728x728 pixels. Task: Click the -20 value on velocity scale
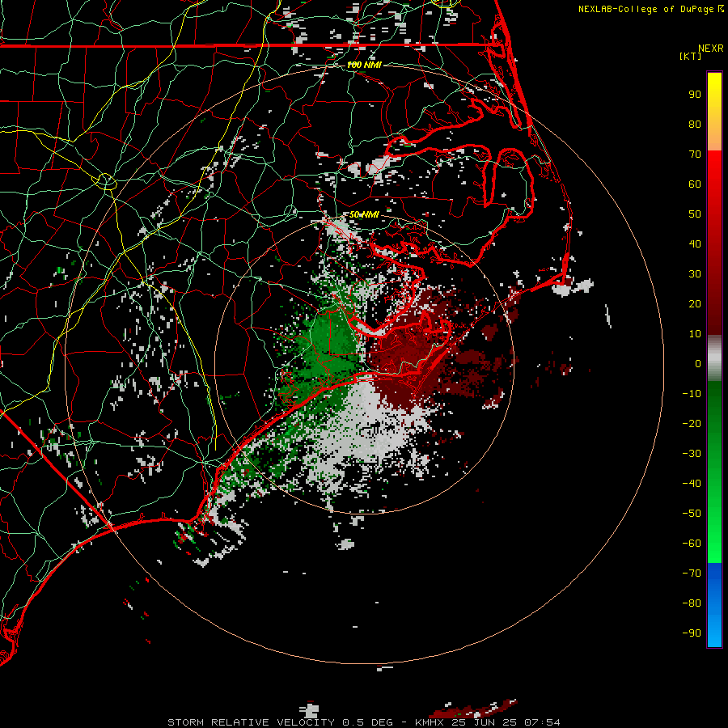pyautogui.click(x=692, y=423)
